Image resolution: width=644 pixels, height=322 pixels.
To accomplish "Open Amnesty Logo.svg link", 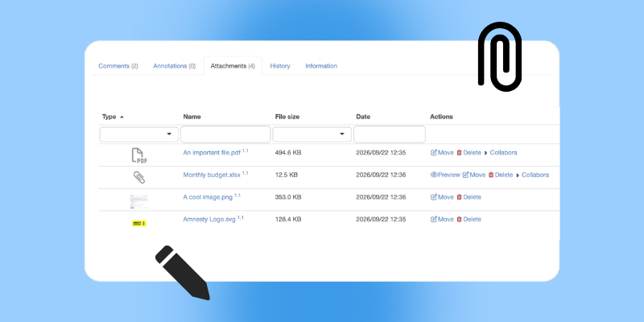I will click(209, 219).
